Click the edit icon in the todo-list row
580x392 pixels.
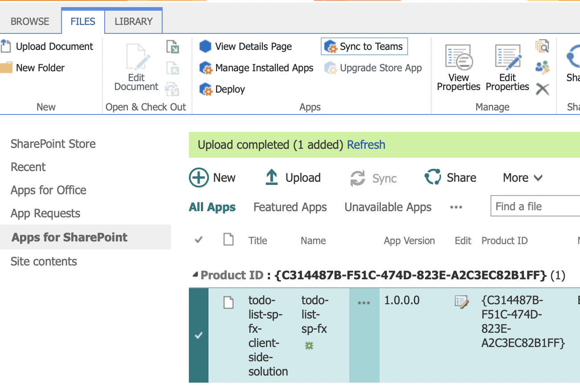(462, 302)
